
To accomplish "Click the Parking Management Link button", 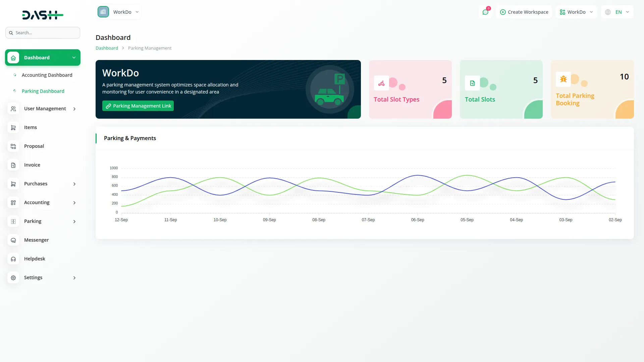I will point(138,106).
